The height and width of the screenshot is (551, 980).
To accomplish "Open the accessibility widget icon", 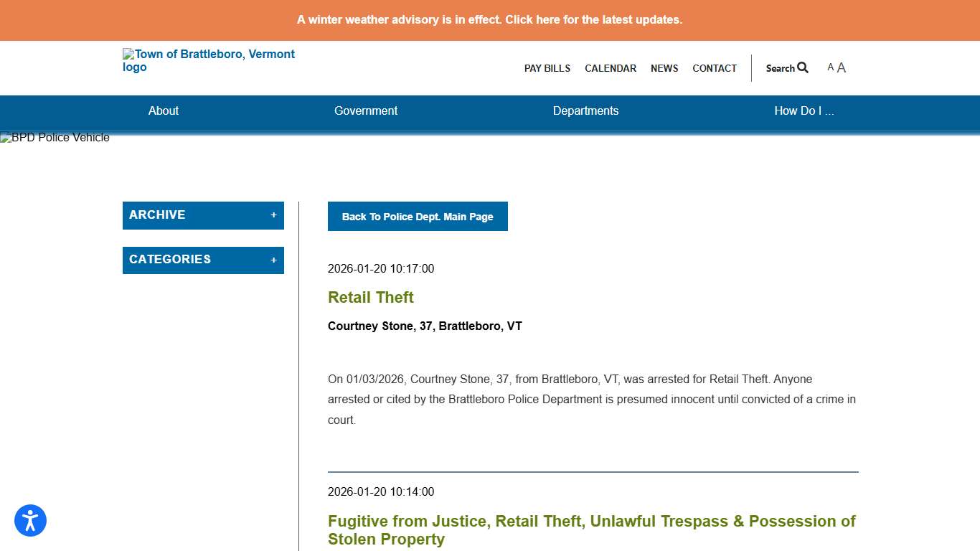I will pyautogui.click(x=30, y=521).
